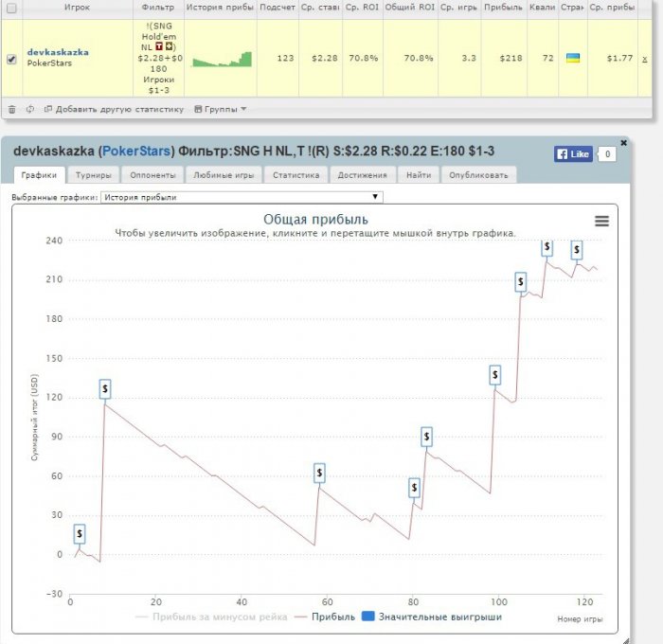Sort by the Фильтр column header

click(x=158, y=8)
